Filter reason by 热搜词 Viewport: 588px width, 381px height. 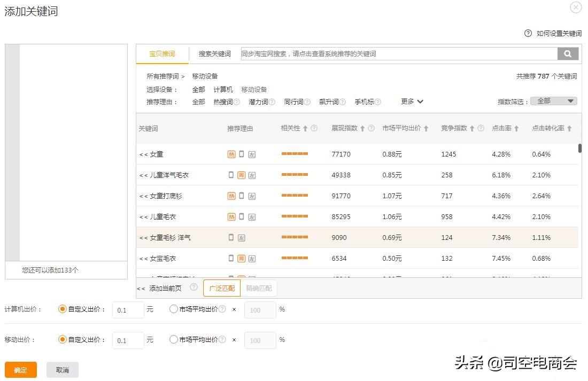click(223, 102)
